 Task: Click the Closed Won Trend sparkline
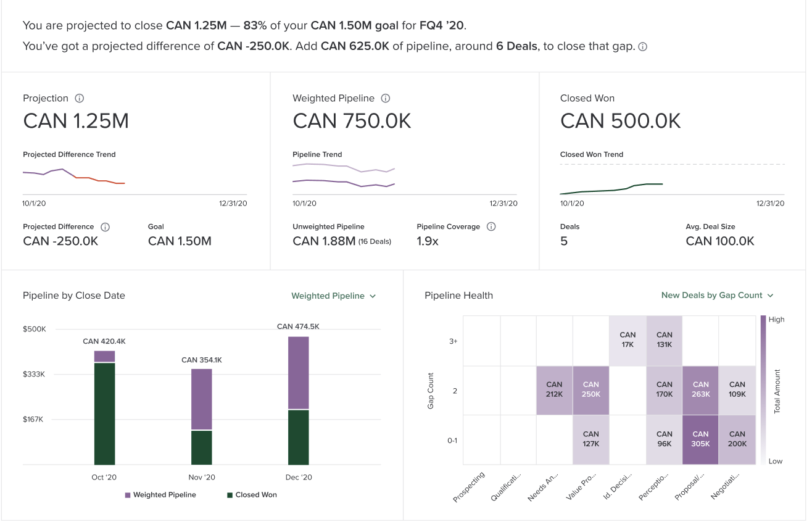611,189
